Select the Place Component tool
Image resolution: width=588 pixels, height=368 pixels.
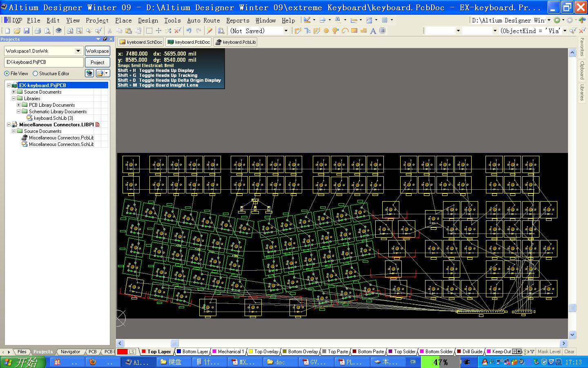click(x=383, y=31)
